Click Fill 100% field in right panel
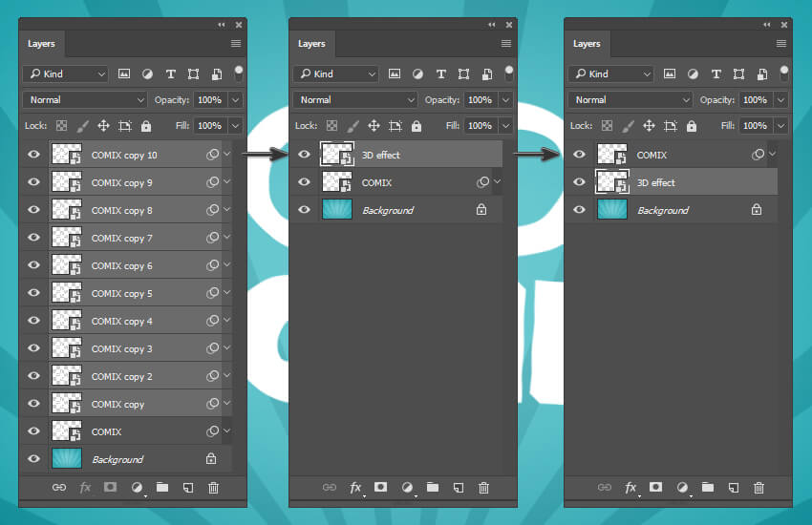Image resolution: width=812 pixels, height=525 pixels. (755, 126)
